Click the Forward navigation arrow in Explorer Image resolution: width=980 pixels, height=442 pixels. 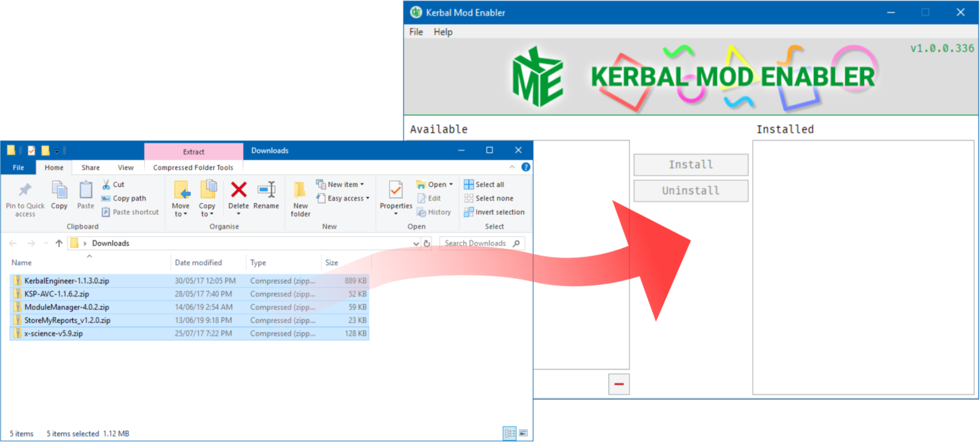pos(31,244)
